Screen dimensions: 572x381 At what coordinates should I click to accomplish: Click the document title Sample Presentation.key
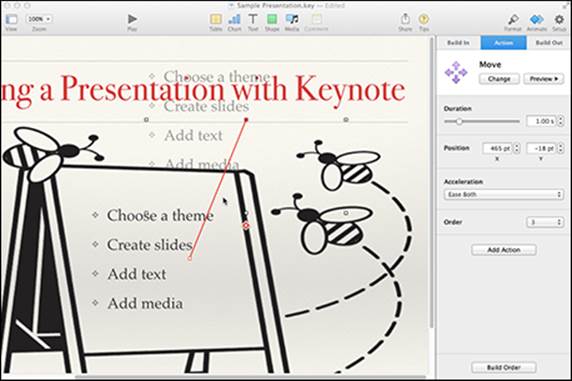pos(275,5)
